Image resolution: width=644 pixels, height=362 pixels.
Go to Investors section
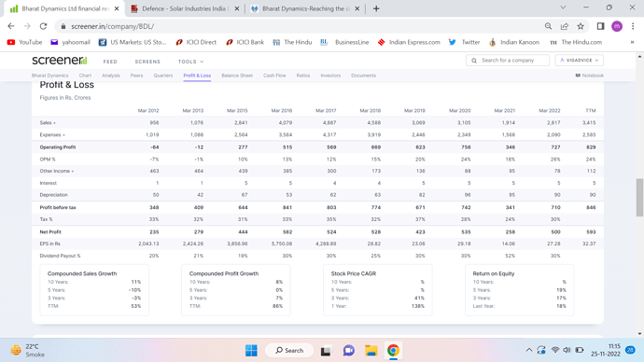(x=330, y=76)
